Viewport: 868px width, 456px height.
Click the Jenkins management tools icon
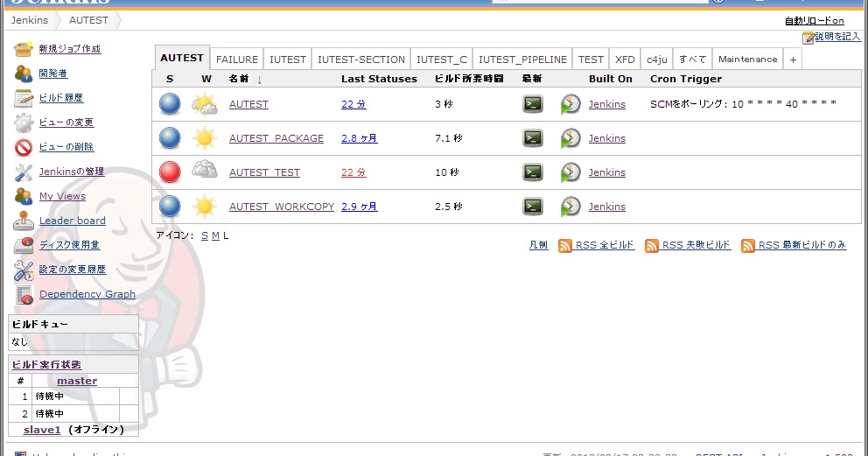[x=24, y=172]
